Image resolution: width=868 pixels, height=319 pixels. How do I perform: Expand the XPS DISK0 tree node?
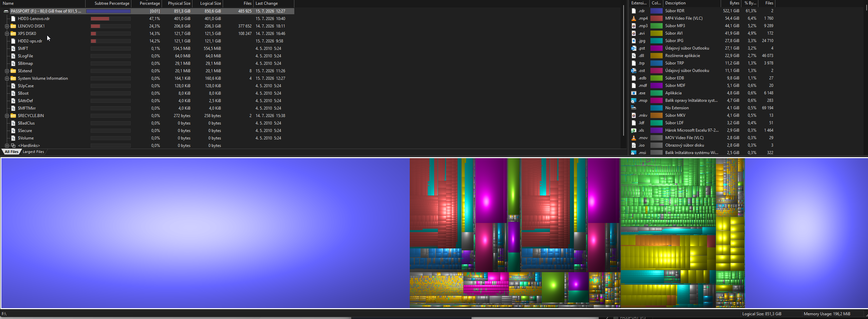click(7, 34)
